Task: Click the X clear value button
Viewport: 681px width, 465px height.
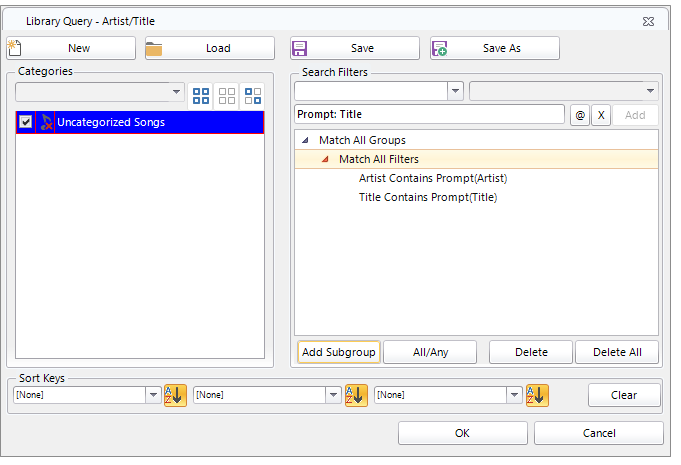Action: [x=600, y=115]
